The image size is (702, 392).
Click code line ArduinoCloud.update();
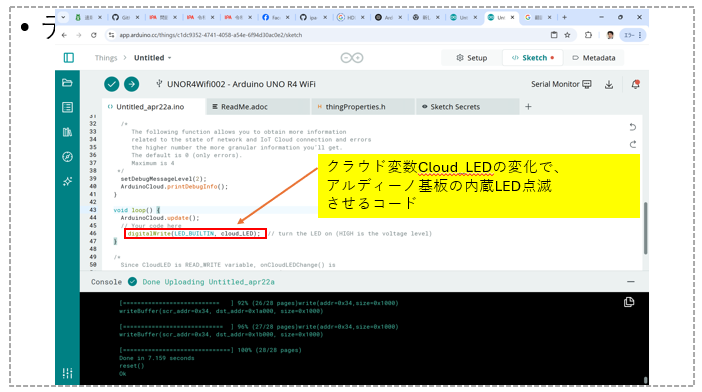coord(160,218)
